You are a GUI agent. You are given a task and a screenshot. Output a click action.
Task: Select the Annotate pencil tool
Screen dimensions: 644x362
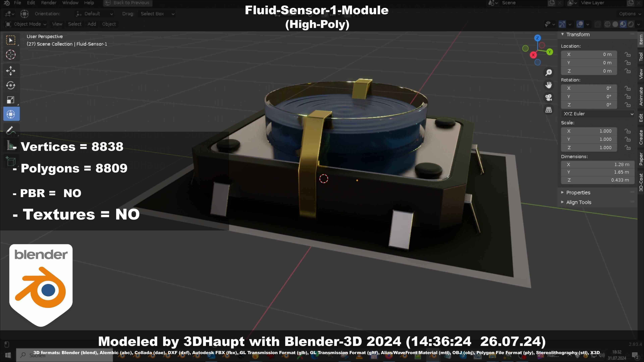pos(11,130)
